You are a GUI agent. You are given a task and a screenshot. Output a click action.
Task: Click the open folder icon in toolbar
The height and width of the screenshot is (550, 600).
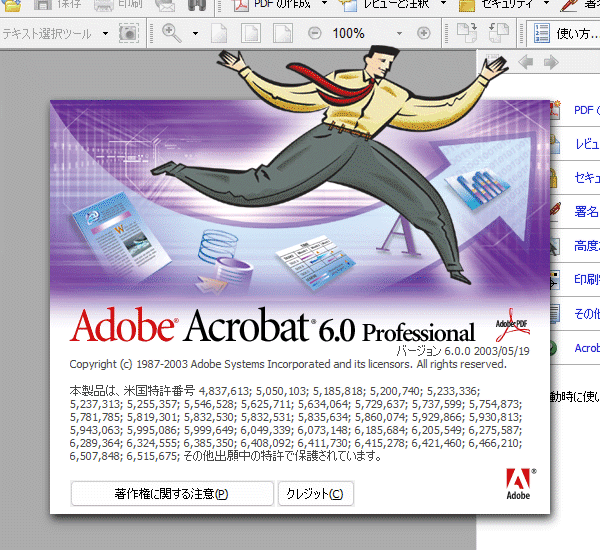tap(11, 5)
